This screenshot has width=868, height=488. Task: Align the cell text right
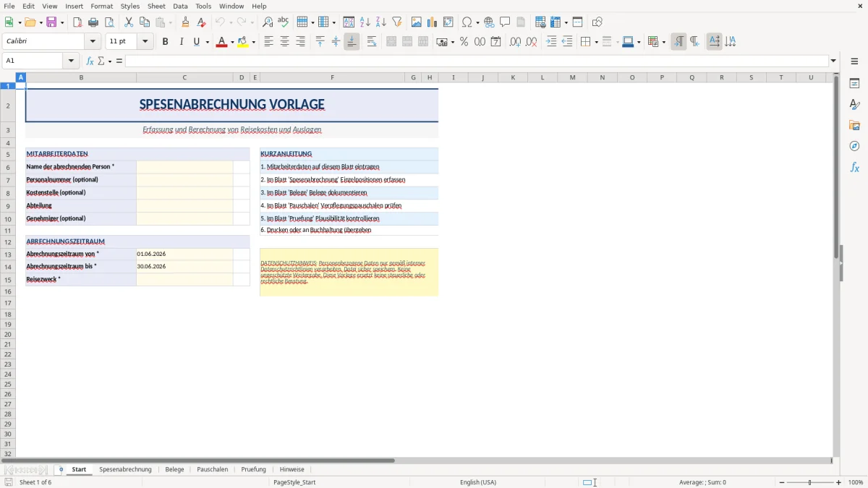pyautogui.click(x=300, y=42)
